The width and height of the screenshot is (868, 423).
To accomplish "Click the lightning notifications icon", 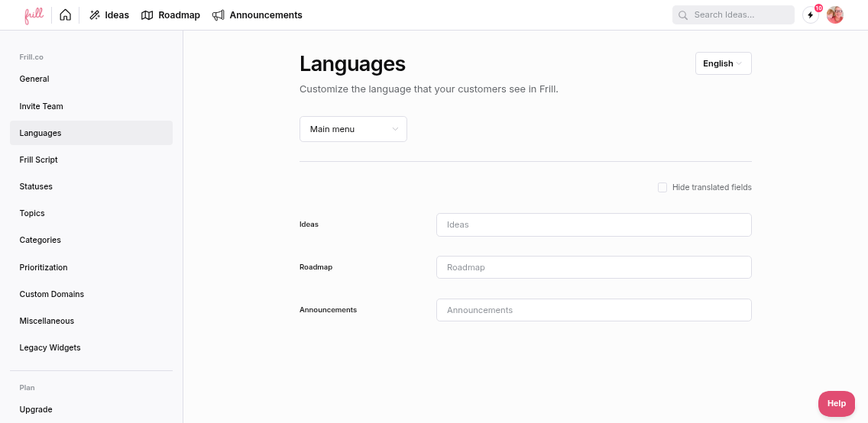I will click(x=811, y=15).
